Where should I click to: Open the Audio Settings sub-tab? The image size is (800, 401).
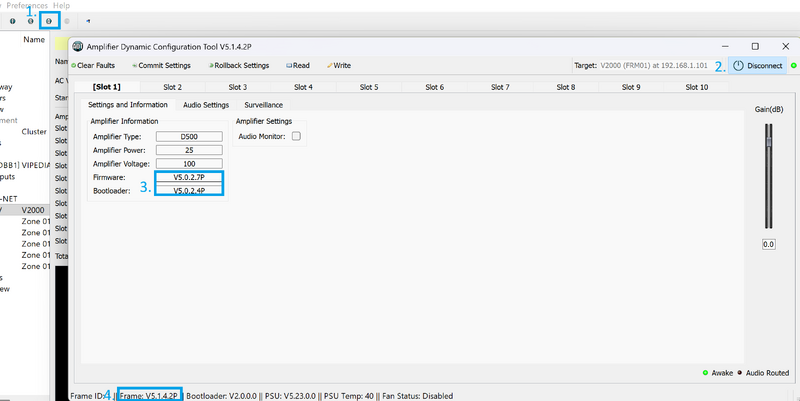click(x=206, y=105)
